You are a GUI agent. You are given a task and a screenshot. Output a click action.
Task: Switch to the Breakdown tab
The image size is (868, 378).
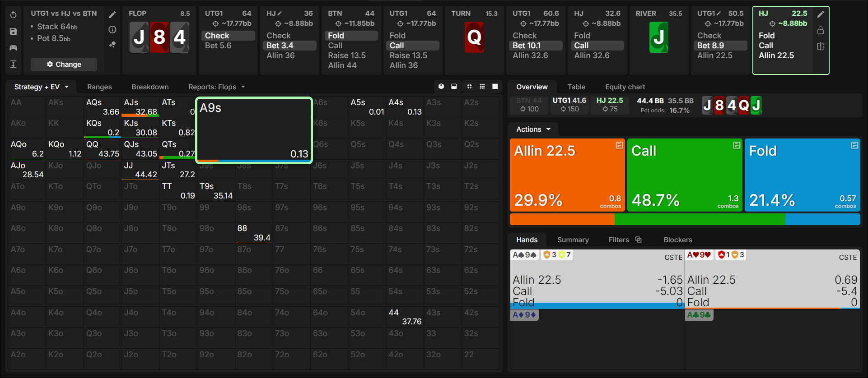[x=150, y=87]
